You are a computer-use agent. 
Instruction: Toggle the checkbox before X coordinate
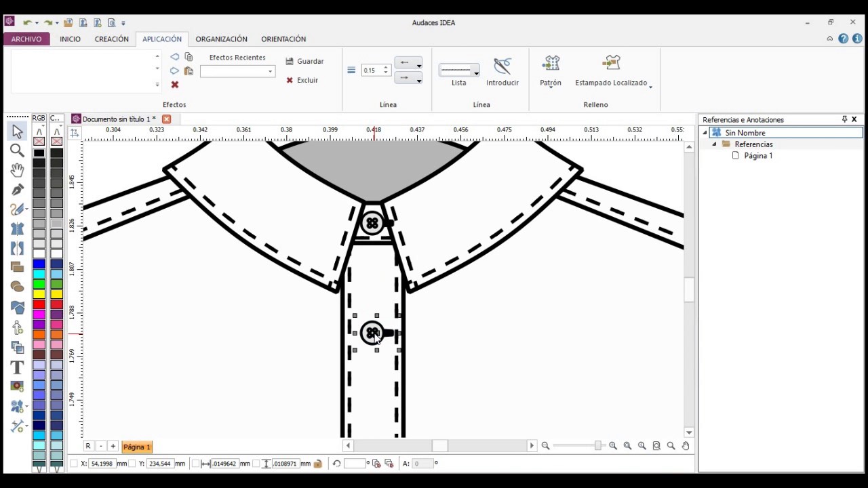click(x=74, y=464)
